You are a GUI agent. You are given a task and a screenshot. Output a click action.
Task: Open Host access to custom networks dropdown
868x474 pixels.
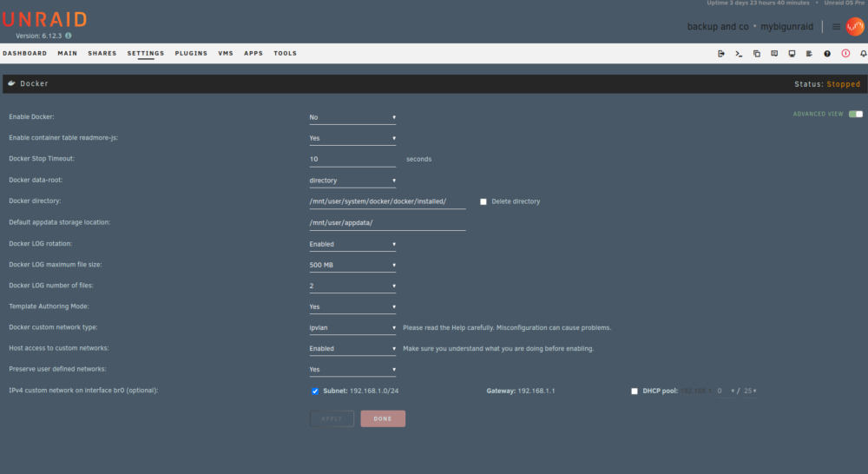[x=352, y=349]
